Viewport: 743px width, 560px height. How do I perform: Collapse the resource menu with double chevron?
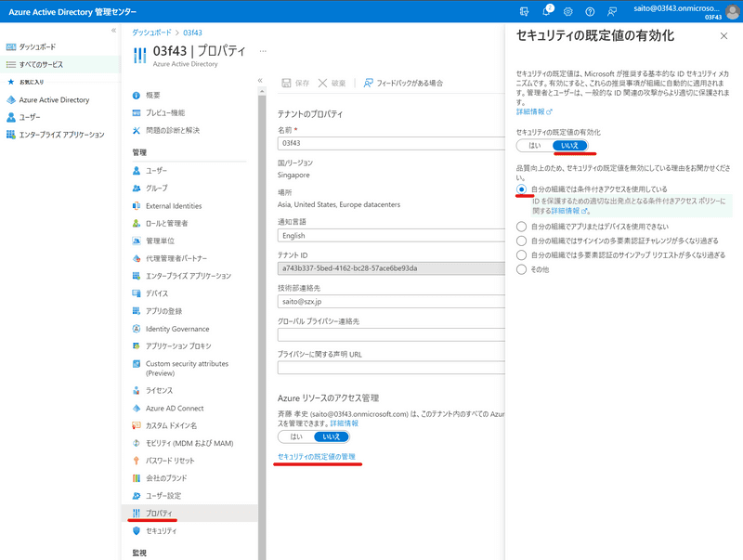[x=260, y=81]
